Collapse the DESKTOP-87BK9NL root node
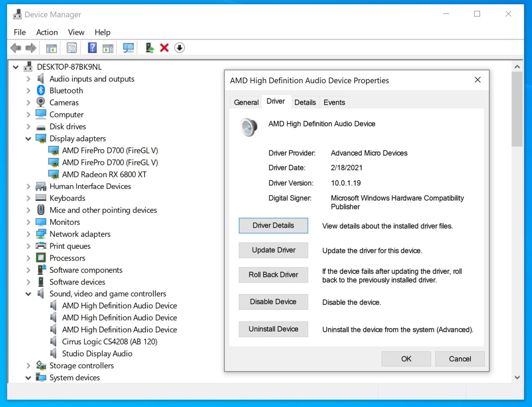532x407 pixels. [x=15, y=67]
